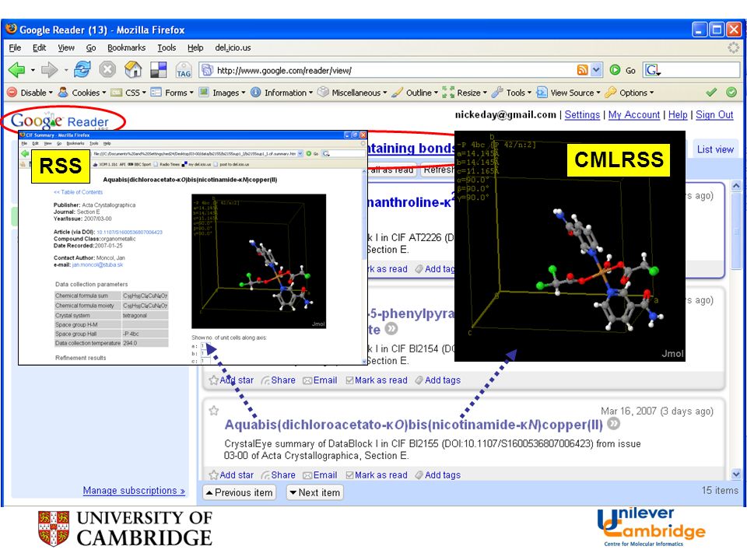Image resolution: width=747 pixels, height=560 pixels.
Task: Open the Bookmarks menu
Action: coord(126,47)
